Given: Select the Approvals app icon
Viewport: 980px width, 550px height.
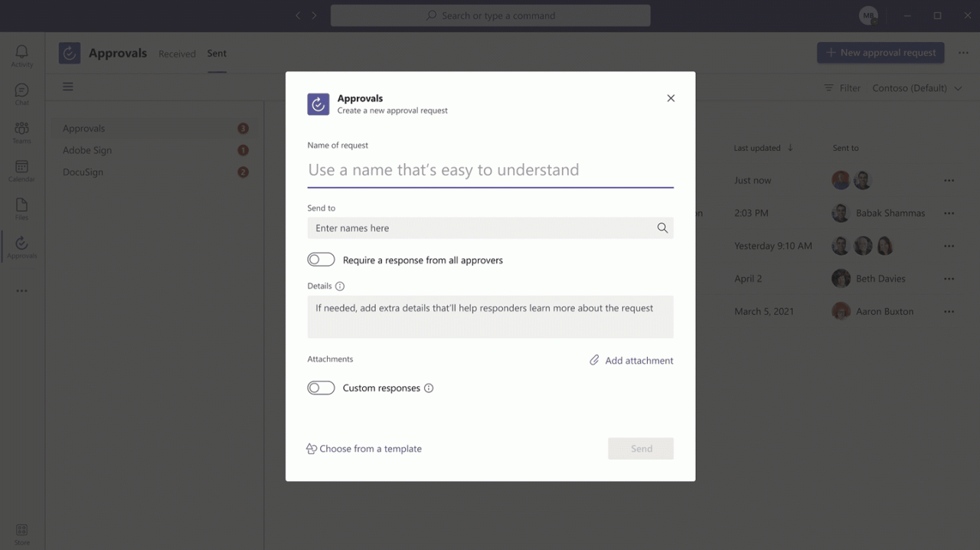Looking at the screenshot, I should click(21, 245).
